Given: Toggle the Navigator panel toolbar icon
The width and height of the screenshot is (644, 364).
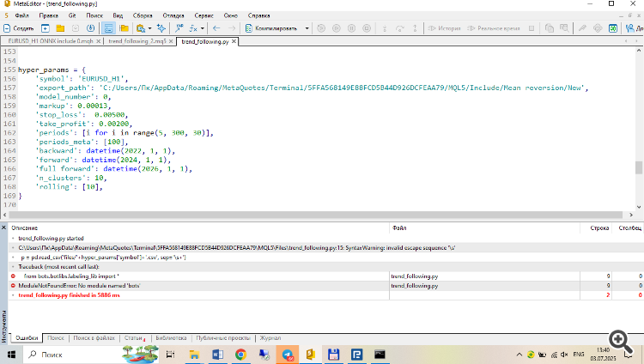Looking at the screenshot, I should [x=108, y=28].
